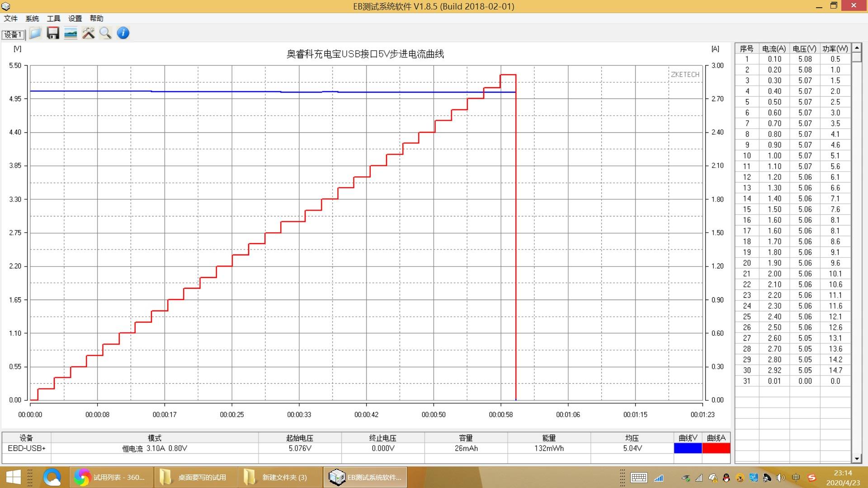Click the save image picture icon in toolbar
868x488 pixels.
point(71,33)
